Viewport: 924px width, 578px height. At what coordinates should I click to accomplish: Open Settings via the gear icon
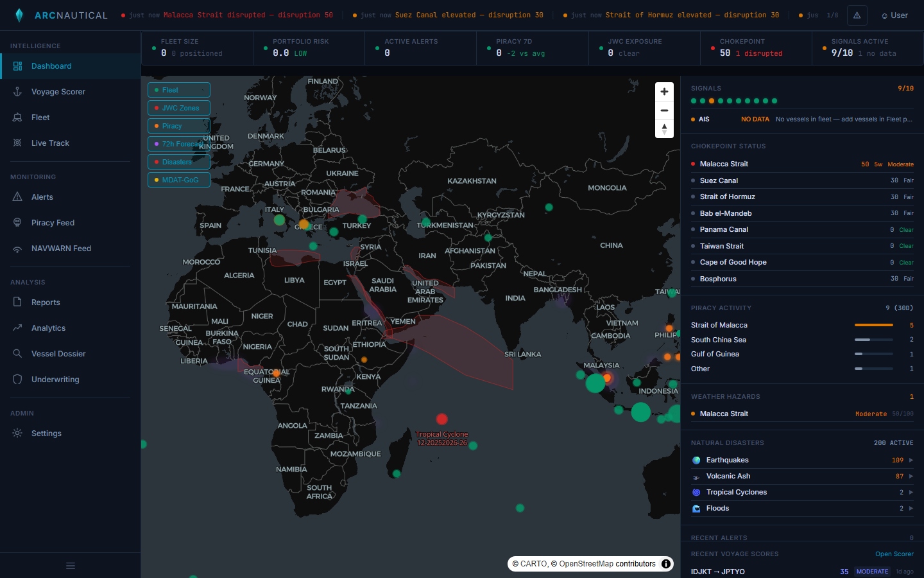[x=46, y=433]
